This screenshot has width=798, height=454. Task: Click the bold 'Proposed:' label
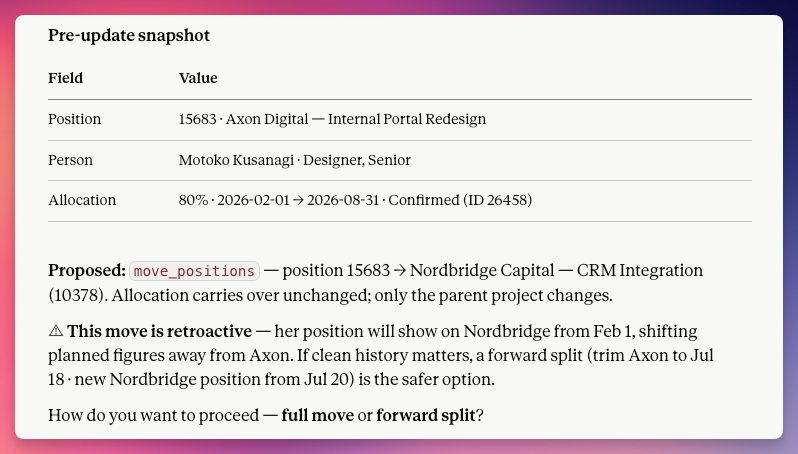coord(87,271)
